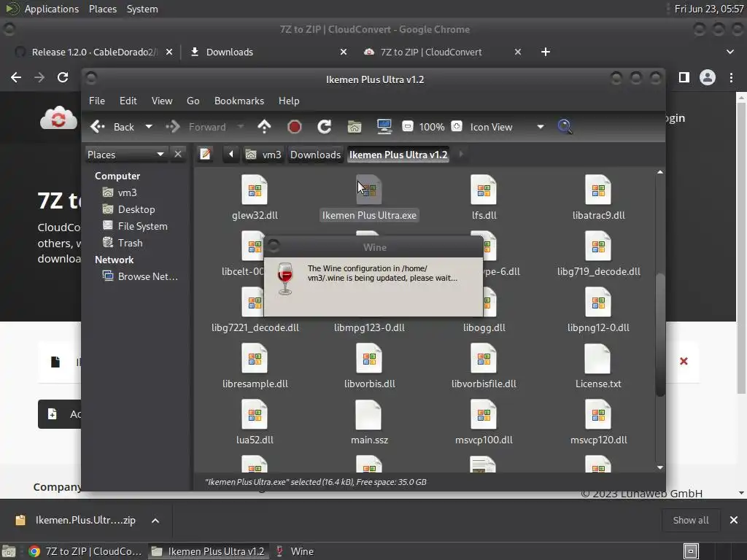Expand options for downloaded Ikemen zip

(155, 521)
